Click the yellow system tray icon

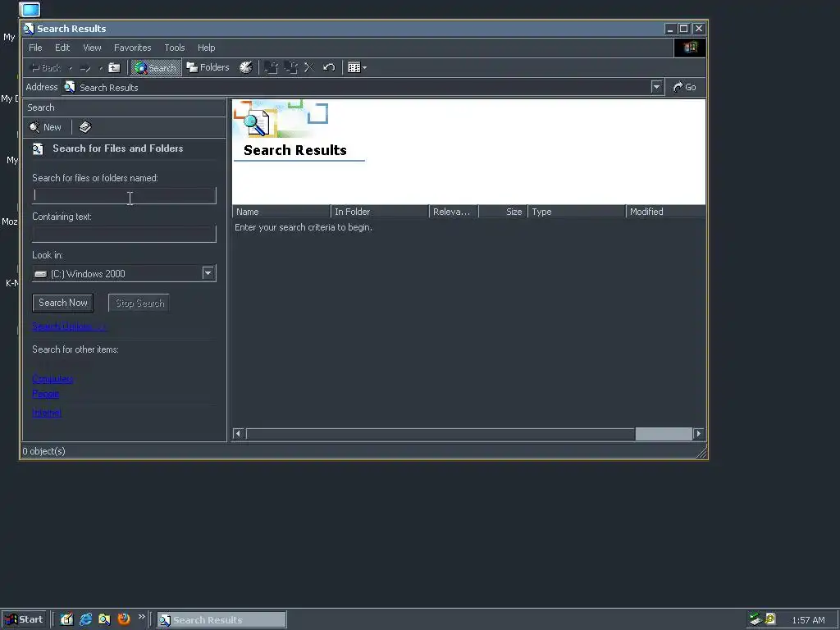point(770,619)
